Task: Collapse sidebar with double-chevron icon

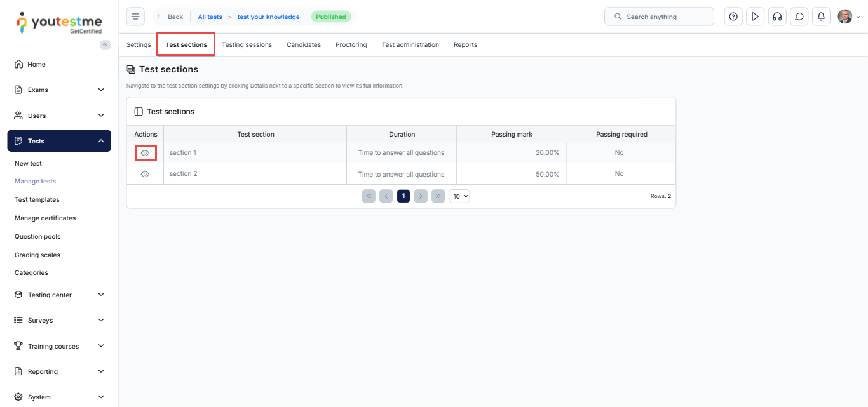Action: [x=105, y=44]
